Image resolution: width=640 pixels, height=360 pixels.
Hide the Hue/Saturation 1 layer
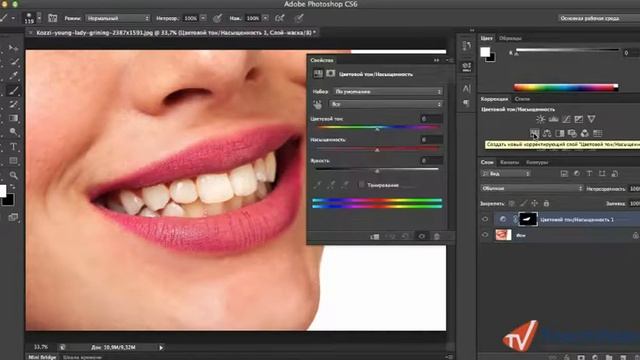[x=485, y=219]
